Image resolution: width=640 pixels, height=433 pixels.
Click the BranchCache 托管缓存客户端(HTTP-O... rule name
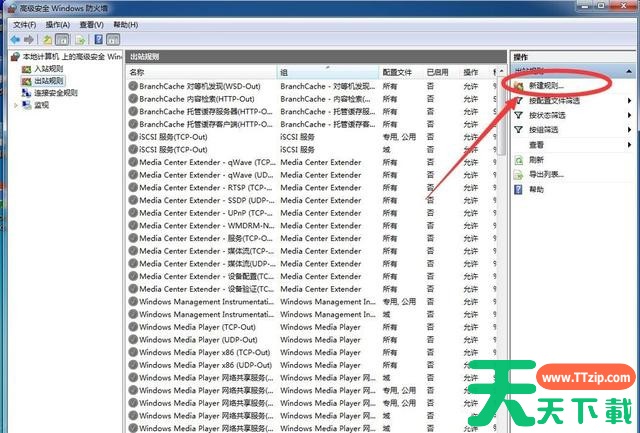[206, 124]
